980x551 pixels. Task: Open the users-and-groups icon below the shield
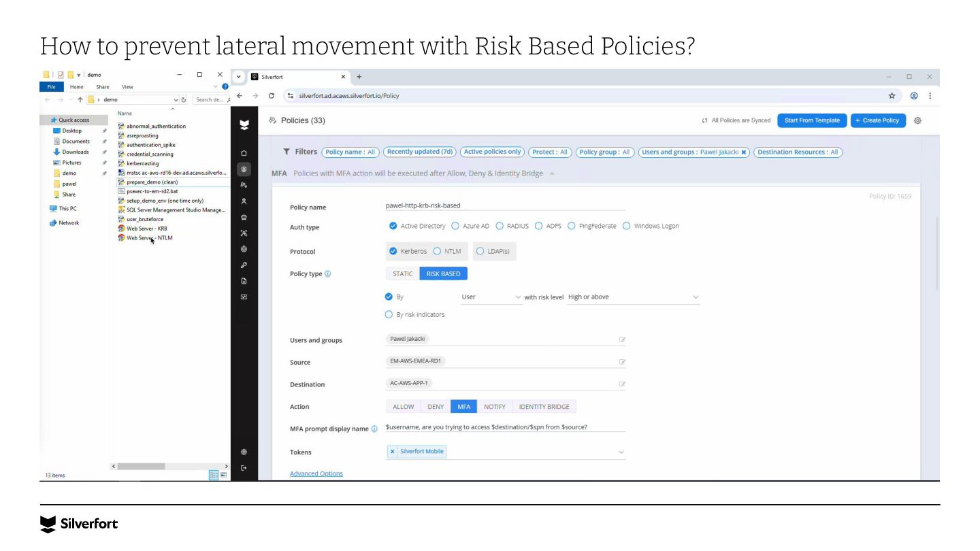(x=244, y=185)
